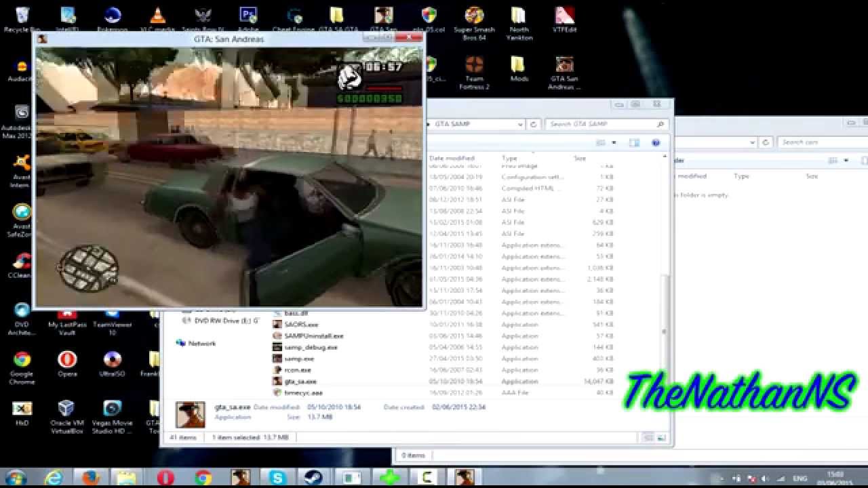Open Super Smash Bros 64 desktop icon
Viewport: 868px width, 488px height.
click(x=474, y=23)
